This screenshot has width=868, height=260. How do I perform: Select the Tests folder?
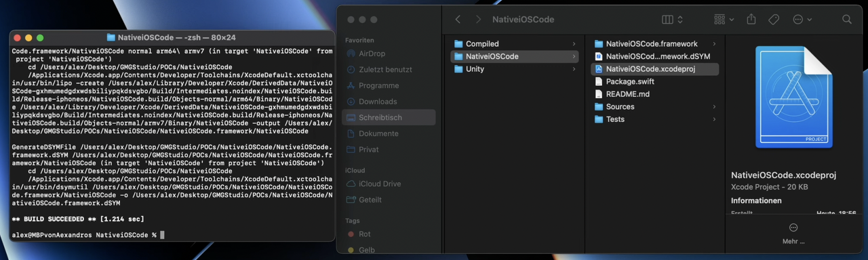tap(654, 119)
